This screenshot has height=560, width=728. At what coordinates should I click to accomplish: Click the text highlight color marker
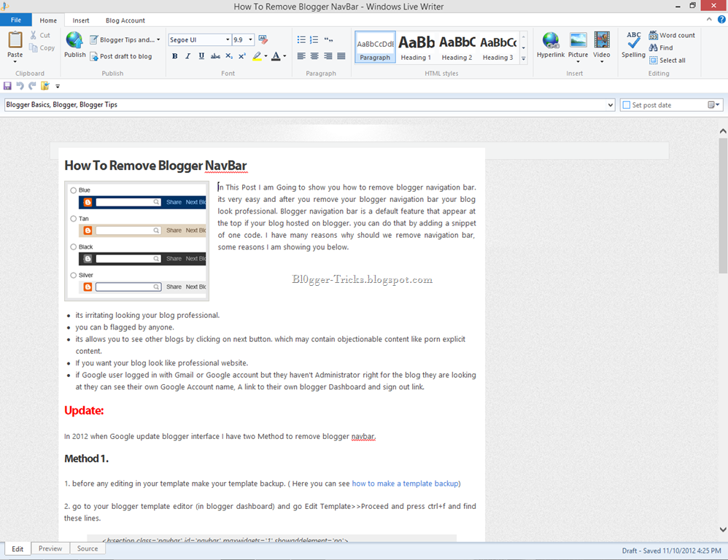[x=257, y=56]
